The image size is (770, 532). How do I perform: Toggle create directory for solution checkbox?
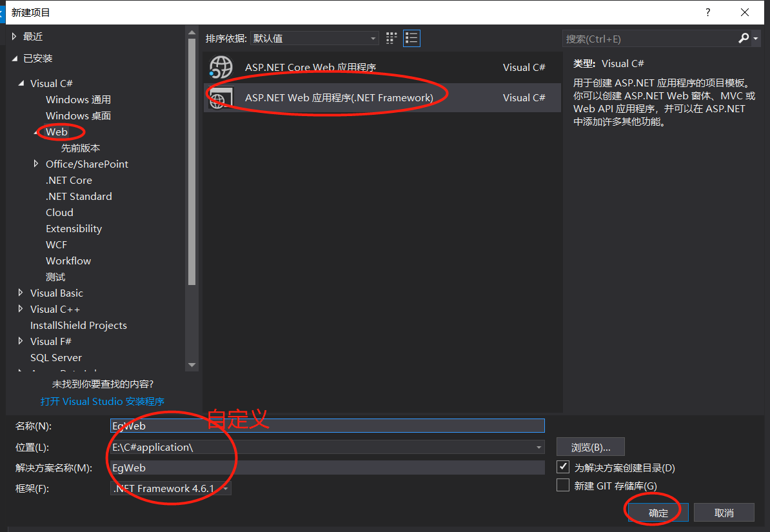point(563,467)
